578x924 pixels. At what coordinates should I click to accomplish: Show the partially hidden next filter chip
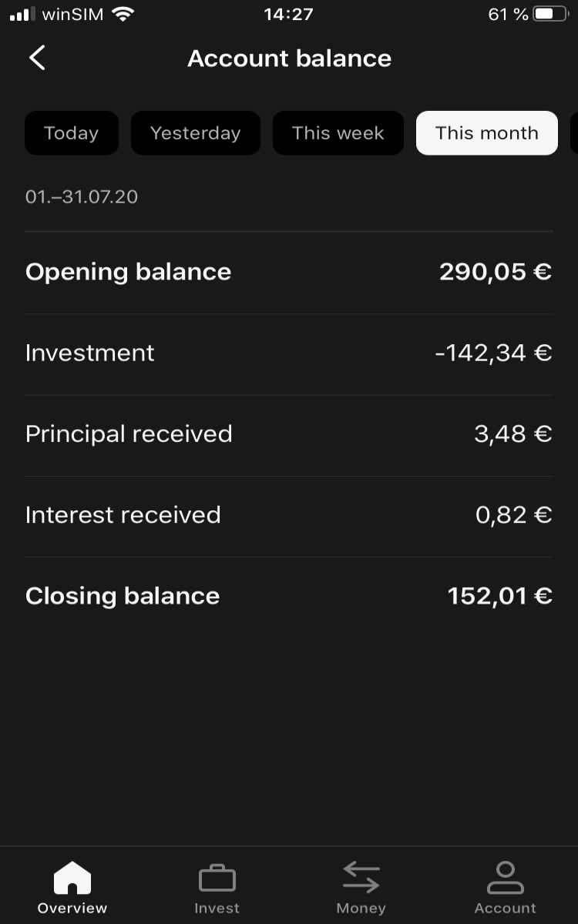tap(574, 133)
